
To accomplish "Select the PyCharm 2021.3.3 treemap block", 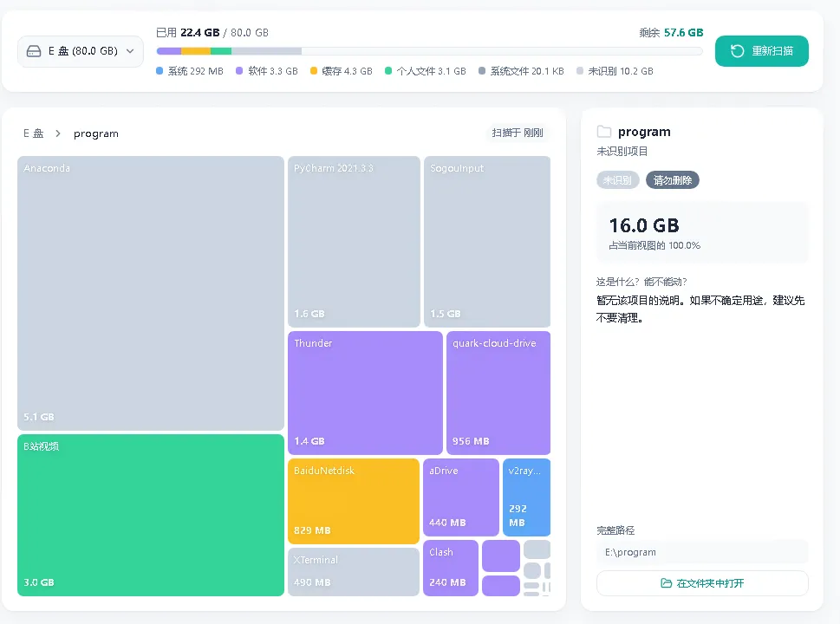I will pyautogui.click(x=354, y=242).
